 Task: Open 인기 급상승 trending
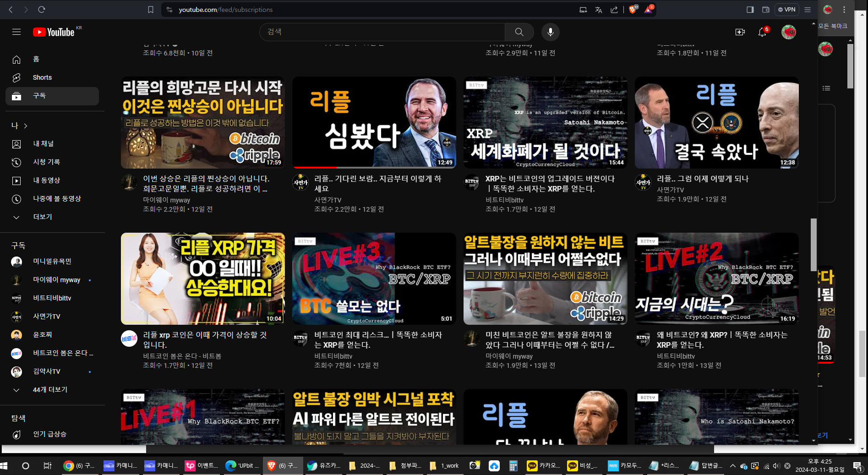point(52,434)
